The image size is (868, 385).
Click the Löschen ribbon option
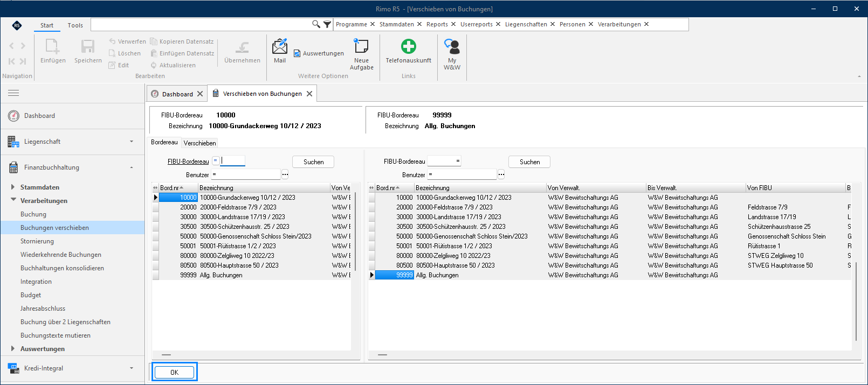pyautogui.click(x=125, y=53)
